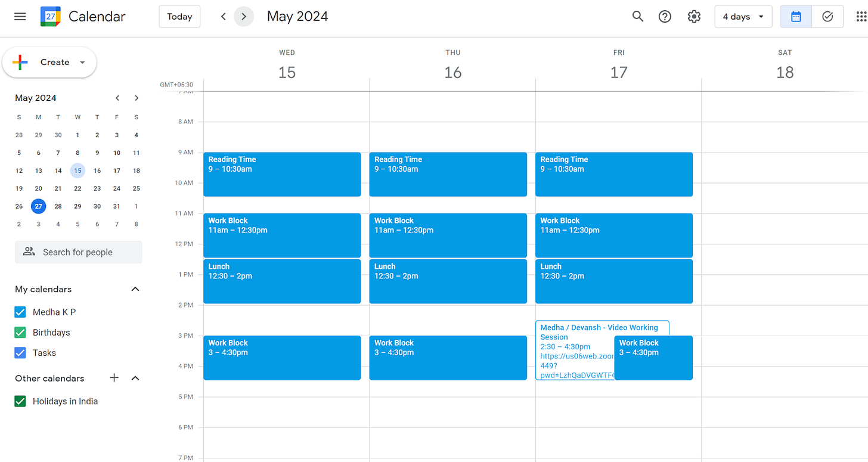Collapse the Other calendars section

point(135,378)
